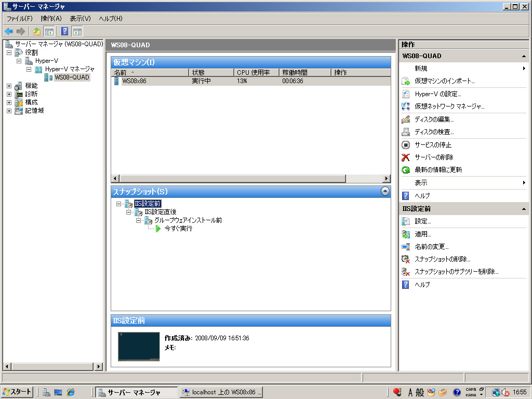Open the 新規 submenu in actions

pos(463,69)
